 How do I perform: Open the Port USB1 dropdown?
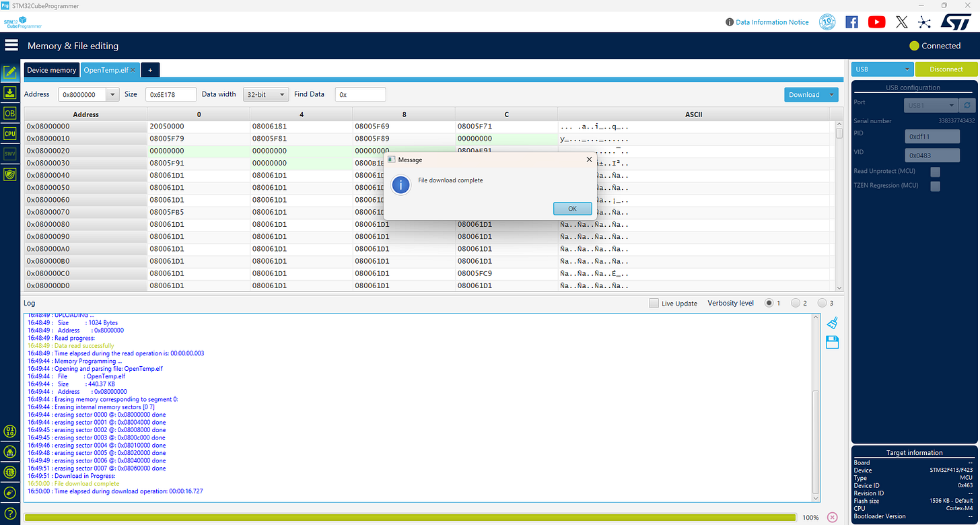click(930, 106)
